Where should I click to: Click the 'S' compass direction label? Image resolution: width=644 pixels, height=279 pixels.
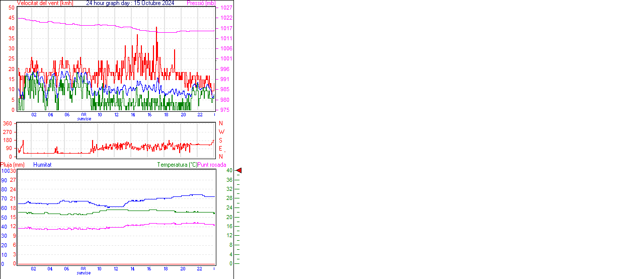(220, 141)
